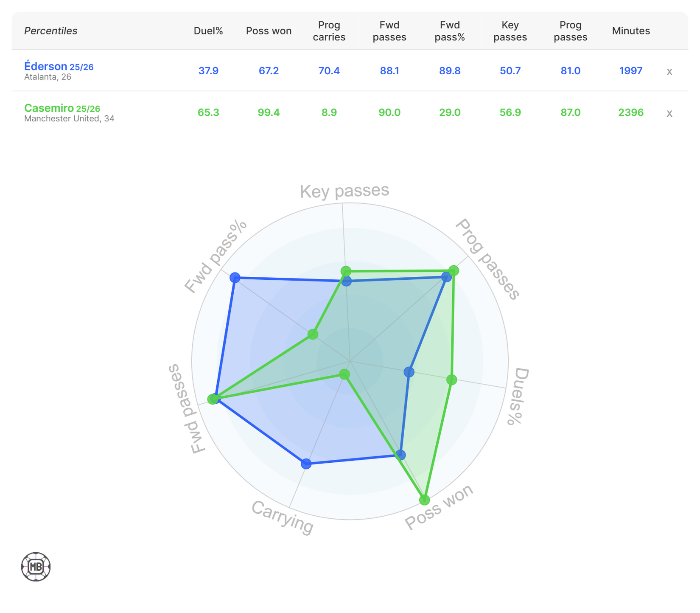Click Éderson's blue Carrying radar point
The height and width of the screenshot is (613, 700).
coord(306,464)
